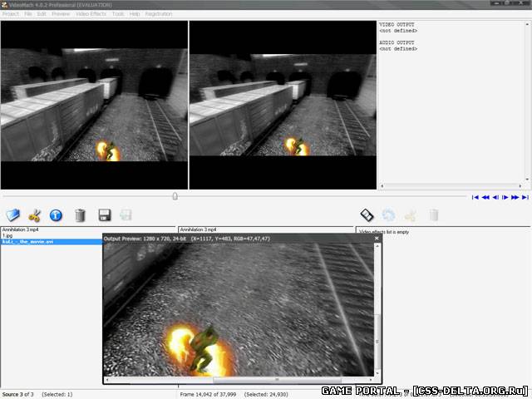Click the fast forward button
Viewport: 532px width, 399px height.
click(x=515, y=197)
